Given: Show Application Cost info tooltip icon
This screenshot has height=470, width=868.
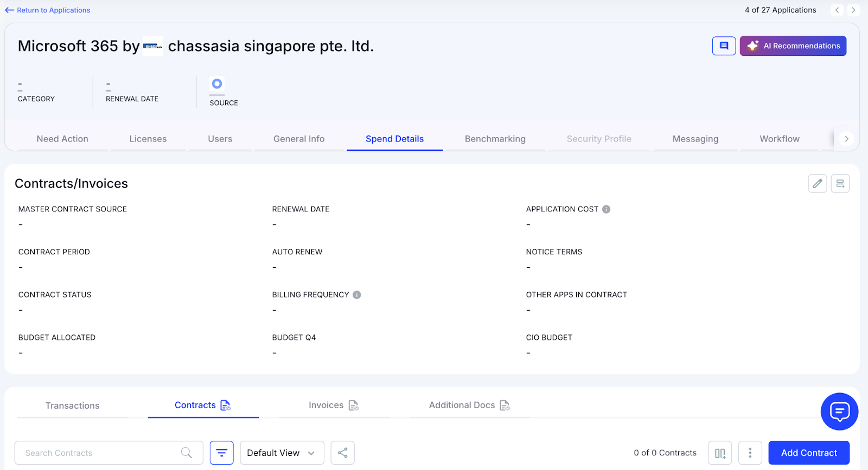Looking at the screenshot, I should point(607,209).
